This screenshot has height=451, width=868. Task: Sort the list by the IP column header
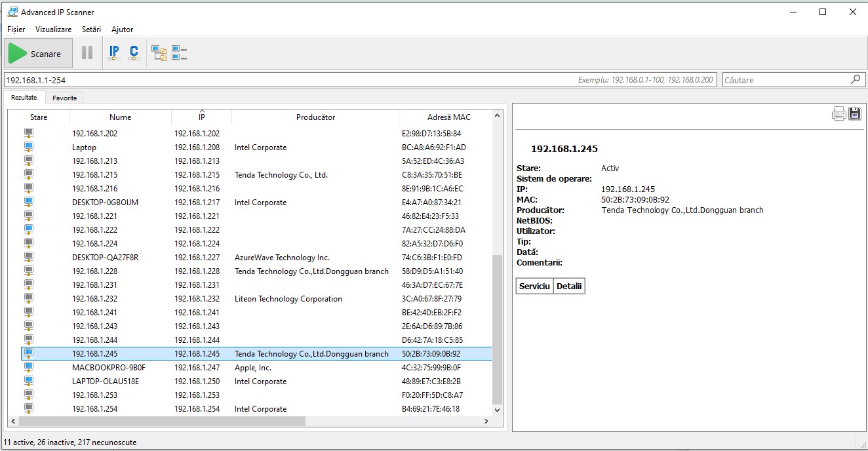(x=202, y=117)
